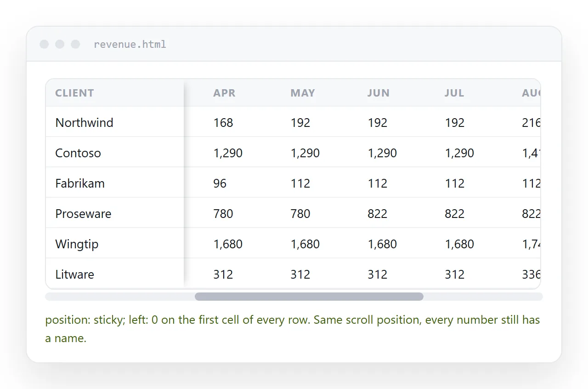The width and height of the screenshot is (588, 389).
Task: Select Fabrikam's JUL value 112
Action: pyautogui.click(x=455, y=183)
